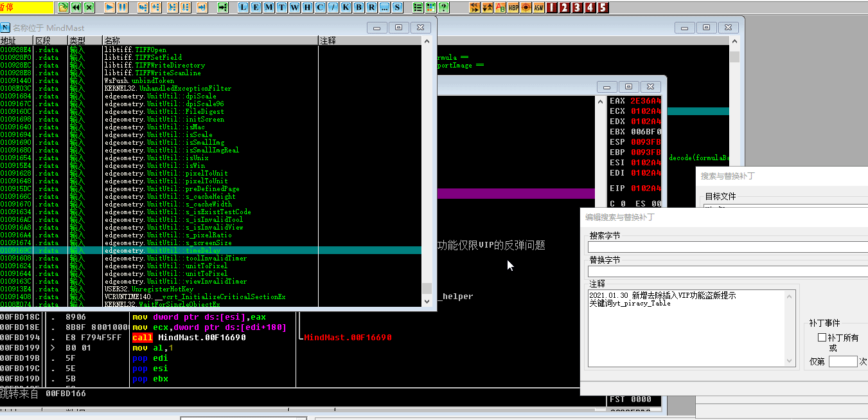Sort names list by 名称 column header

(x=210, y=41)
